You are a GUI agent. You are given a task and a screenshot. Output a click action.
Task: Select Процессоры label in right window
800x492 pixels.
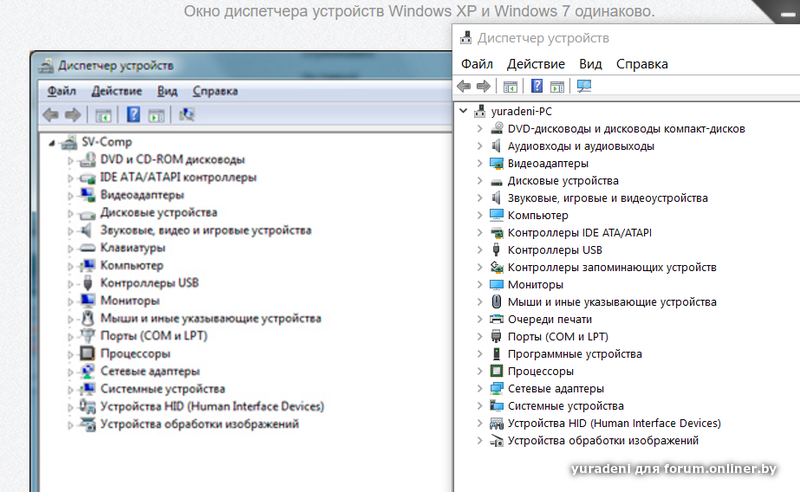pyautogui.click(x=540, y=371)
